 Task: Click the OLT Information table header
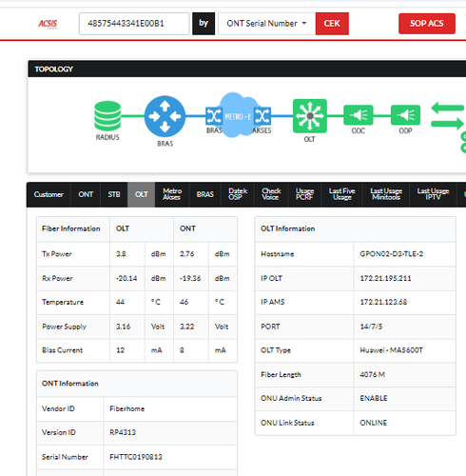pos(356,229)
